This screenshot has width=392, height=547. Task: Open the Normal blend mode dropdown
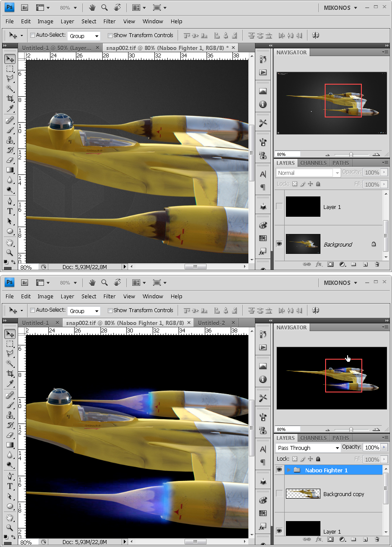pos(308,173)
